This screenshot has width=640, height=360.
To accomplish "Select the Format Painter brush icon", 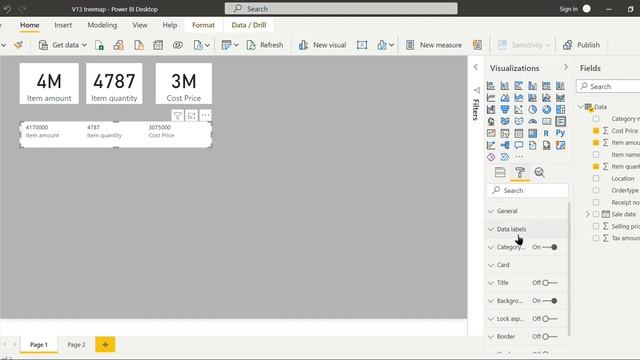I will click(x=18, y=45).
